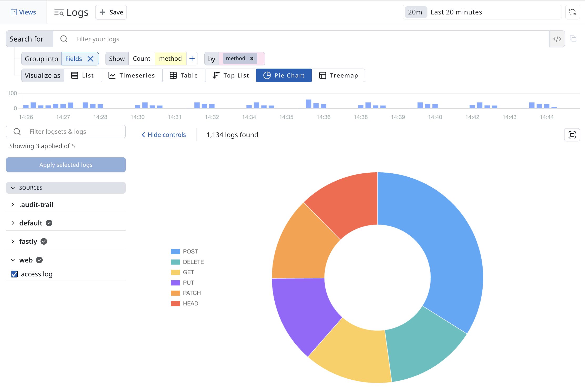Add another measure with the plus icon
Image resolution: width=585 pixels, height=392 pixels.
point(192,59)
